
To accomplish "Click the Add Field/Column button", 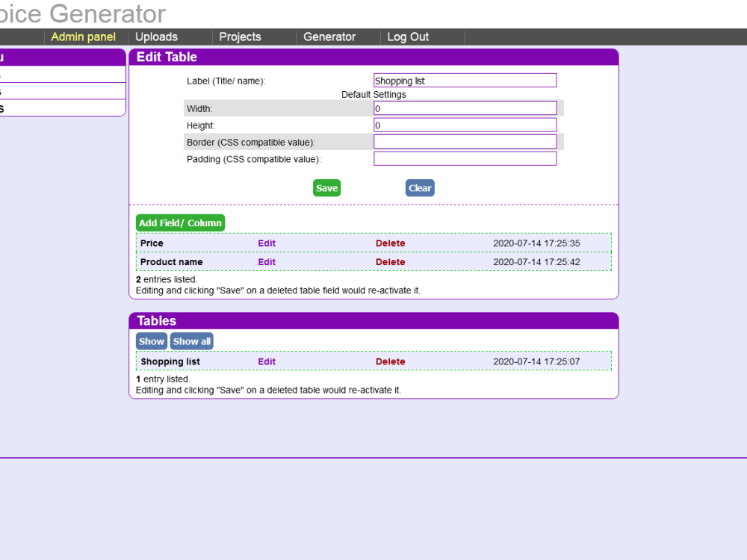I will (180, 223).
